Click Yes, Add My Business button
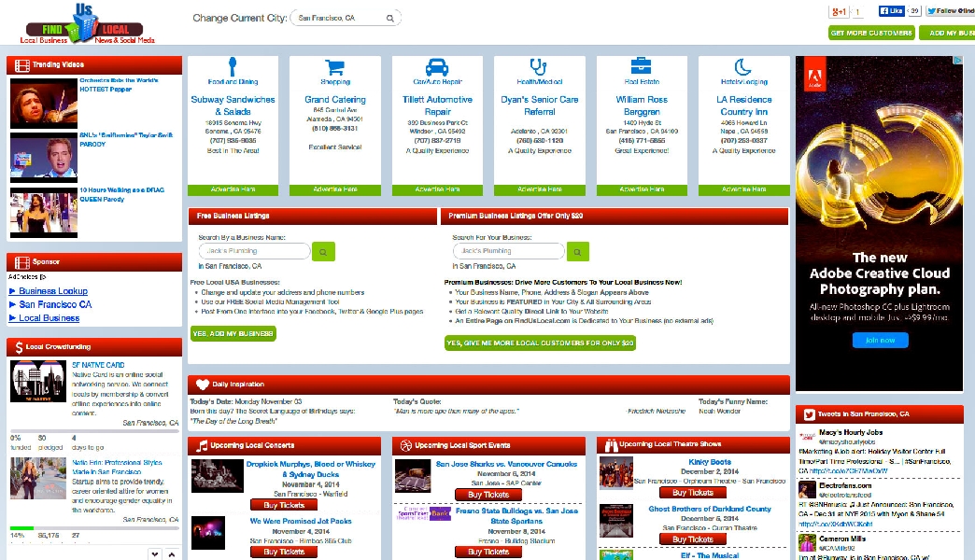The width and height of the screenshot is (975, 560). coord(233,333)
